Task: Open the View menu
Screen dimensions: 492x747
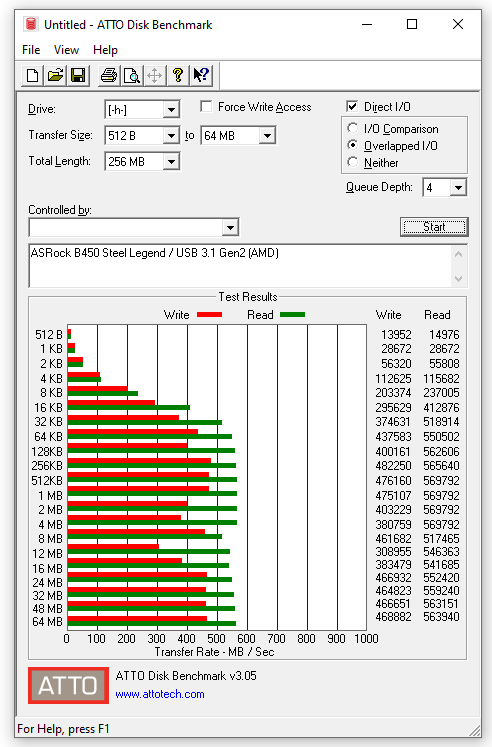Action: pos(66,50)
